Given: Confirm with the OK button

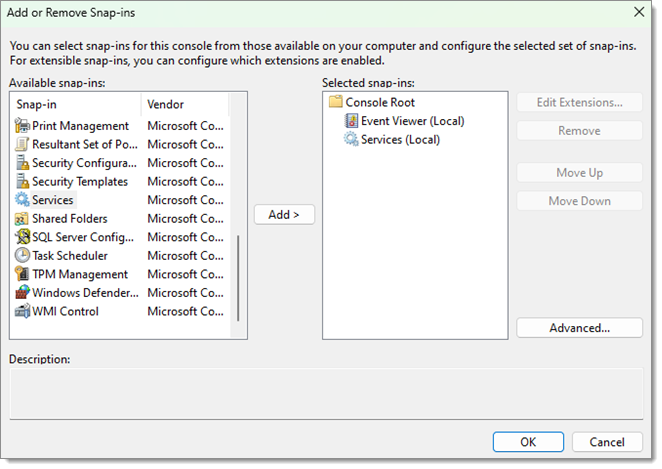Looking at the screenshot, I should point(528,442).
